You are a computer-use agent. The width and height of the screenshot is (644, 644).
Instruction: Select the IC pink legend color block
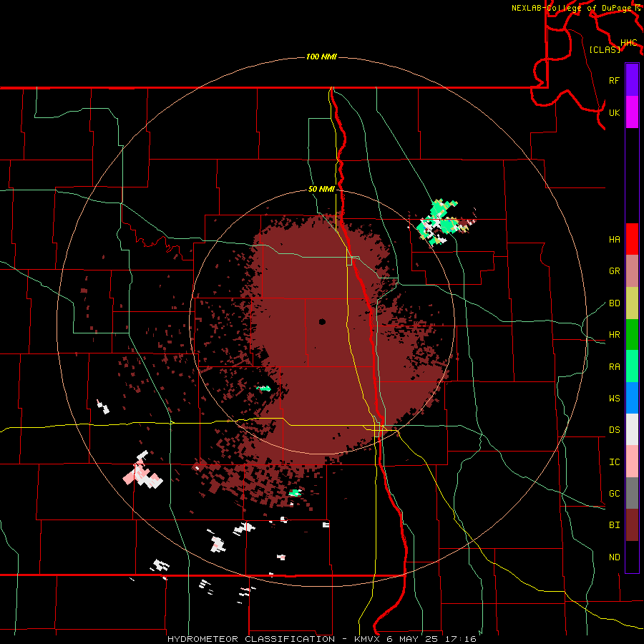pos(632,462)
